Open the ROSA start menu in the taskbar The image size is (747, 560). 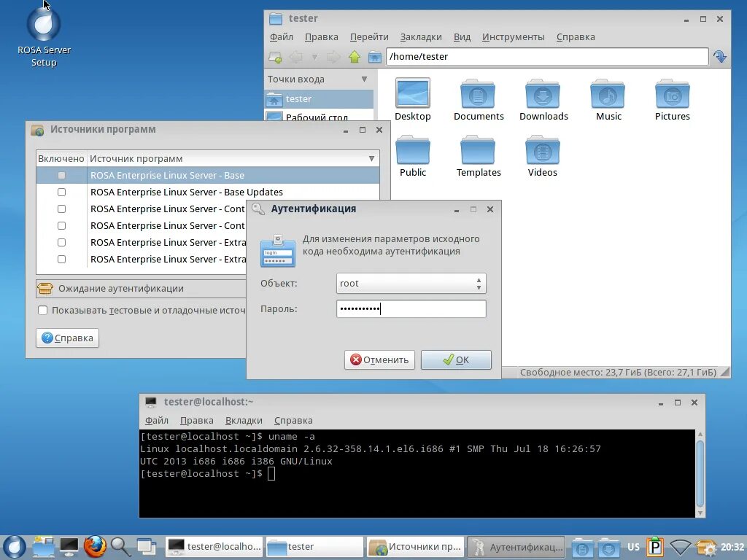tap(15, 547)
